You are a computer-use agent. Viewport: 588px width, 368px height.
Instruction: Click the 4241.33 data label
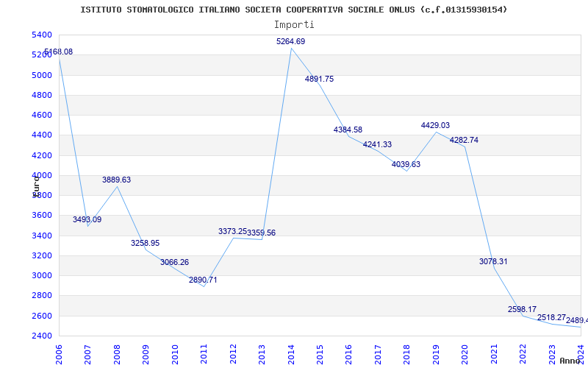click(377, 144)
